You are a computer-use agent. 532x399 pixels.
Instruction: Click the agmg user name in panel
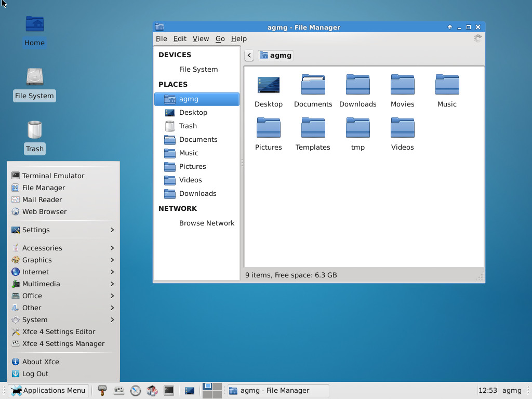(x=512, y=391)
